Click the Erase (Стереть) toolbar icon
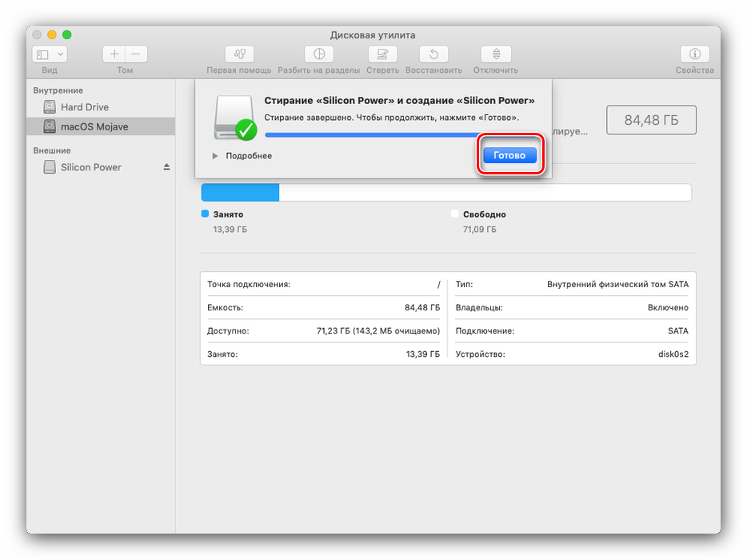 382,54
